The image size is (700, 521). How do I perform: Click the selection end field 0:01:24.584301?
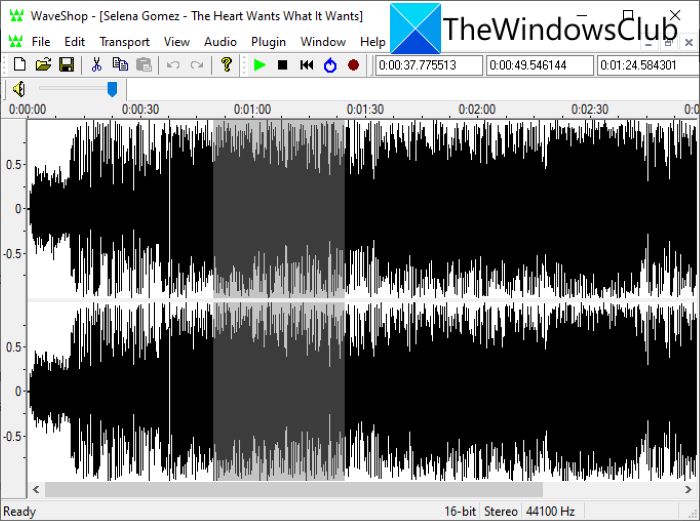648,66
